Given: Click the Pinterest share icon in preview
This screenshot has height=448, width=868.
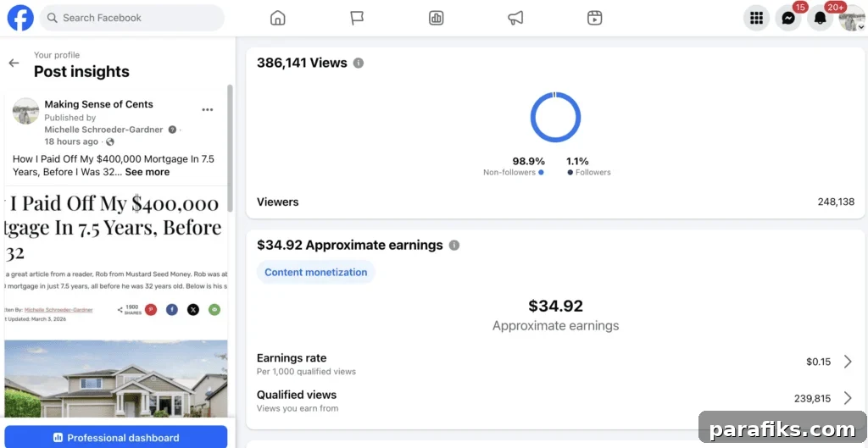Looking at the screenshot, I should [x=151, y=310].
